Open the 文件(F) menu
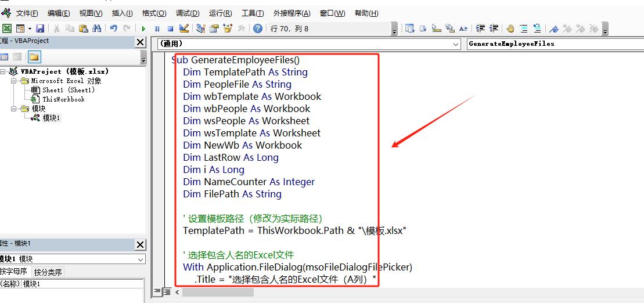644x303 pixels. [x=27, y=13]
